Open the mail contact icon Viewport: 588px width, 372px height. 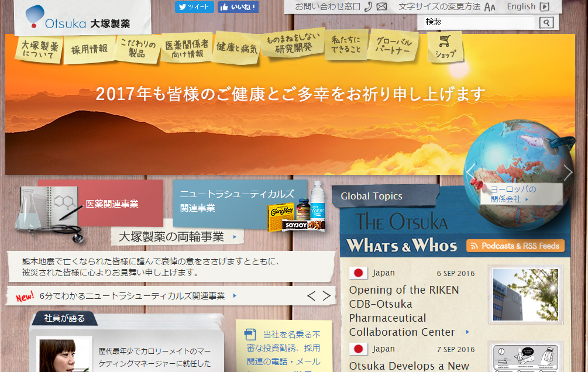(381, 6)
